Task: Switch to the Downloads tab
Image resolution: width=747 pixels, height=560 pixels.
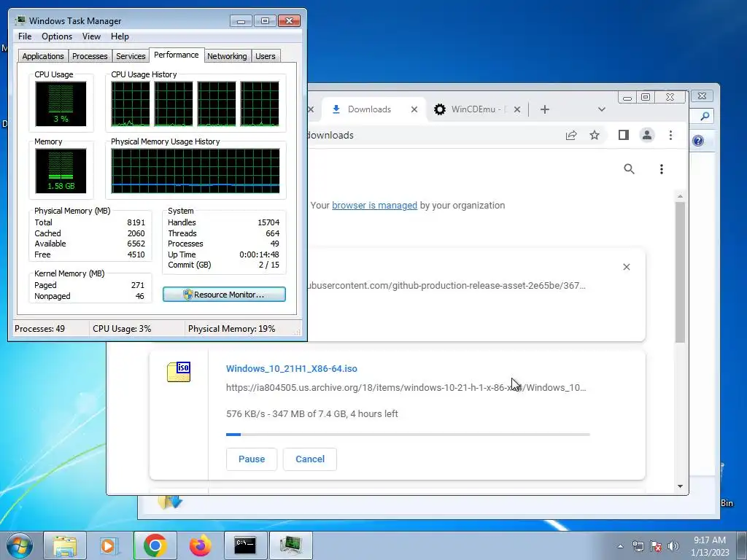Action: [369, 109]
